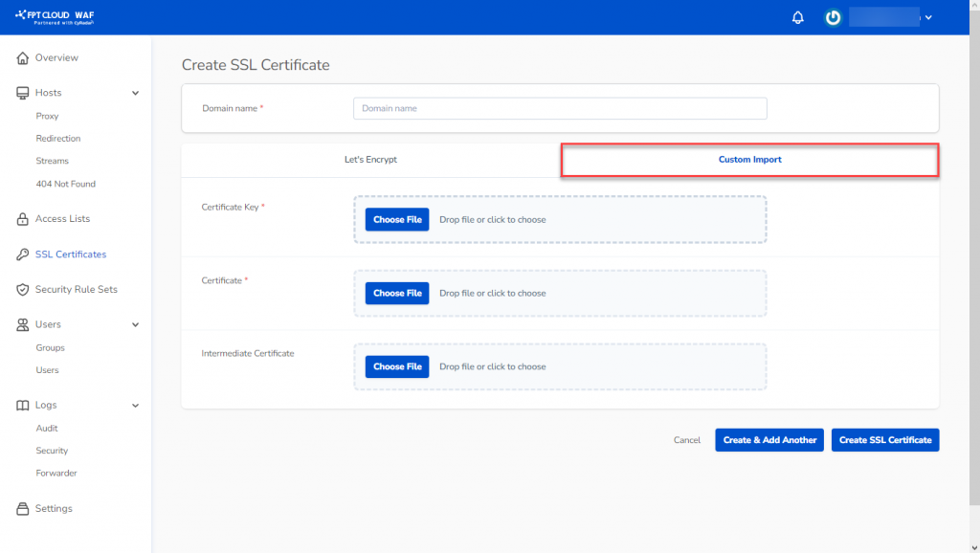
Task: Open Overview via the home icon
Action: 23,58
